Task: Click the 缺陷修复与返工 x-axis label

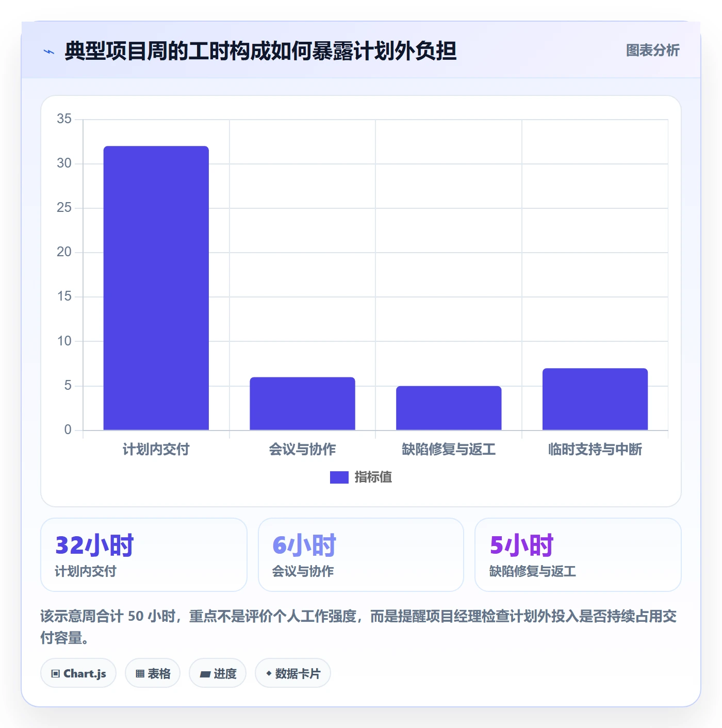Action: pyautogui.click(x=449, y=449)
